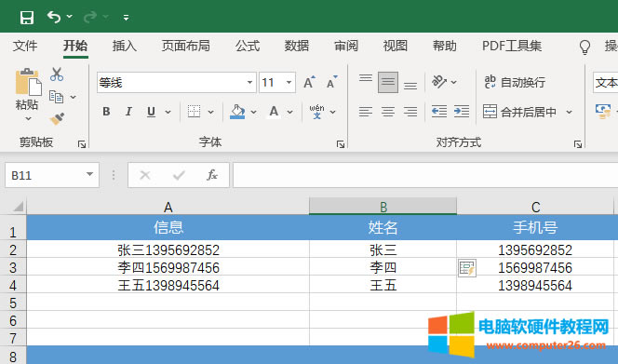Image resolution: width=618 pixels, height=364 pixels.
Task: Open Customize Quick Access Toolbar menu
Action: click(126, 18)
